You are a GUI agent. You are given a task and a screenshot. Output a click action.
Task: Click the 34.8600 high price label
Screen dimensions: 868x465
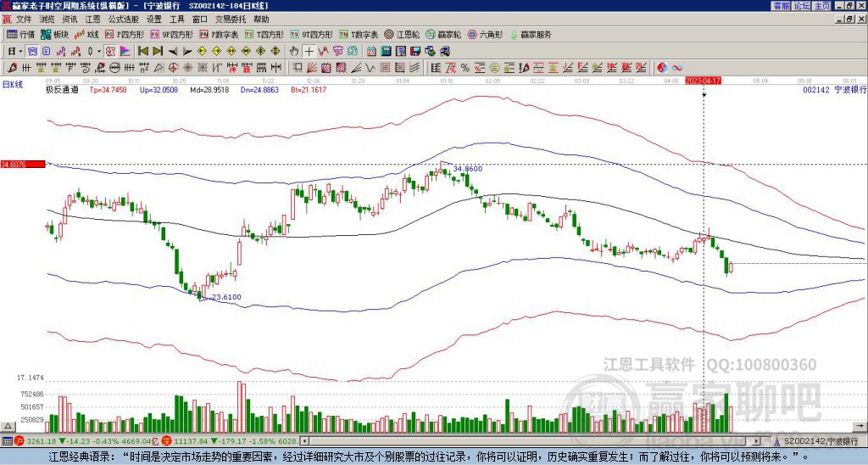coord(467,169)
